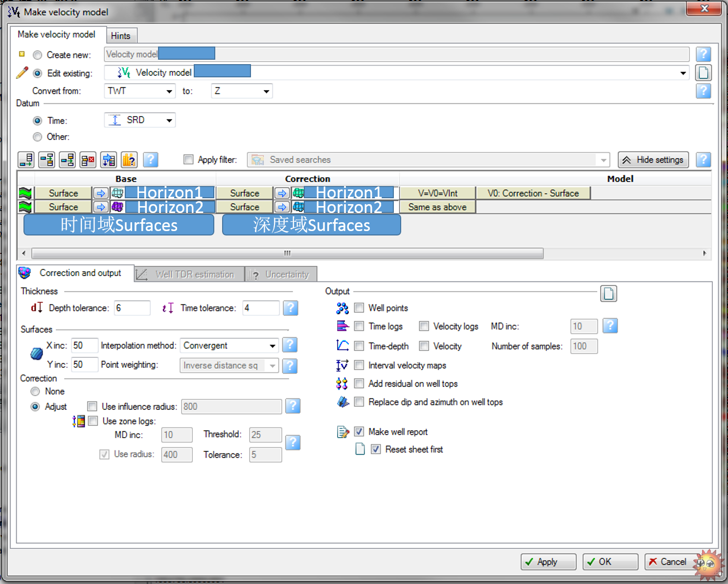The image size is (728, 584).
Task: Check Add residual on well tops
Action: 359,383
